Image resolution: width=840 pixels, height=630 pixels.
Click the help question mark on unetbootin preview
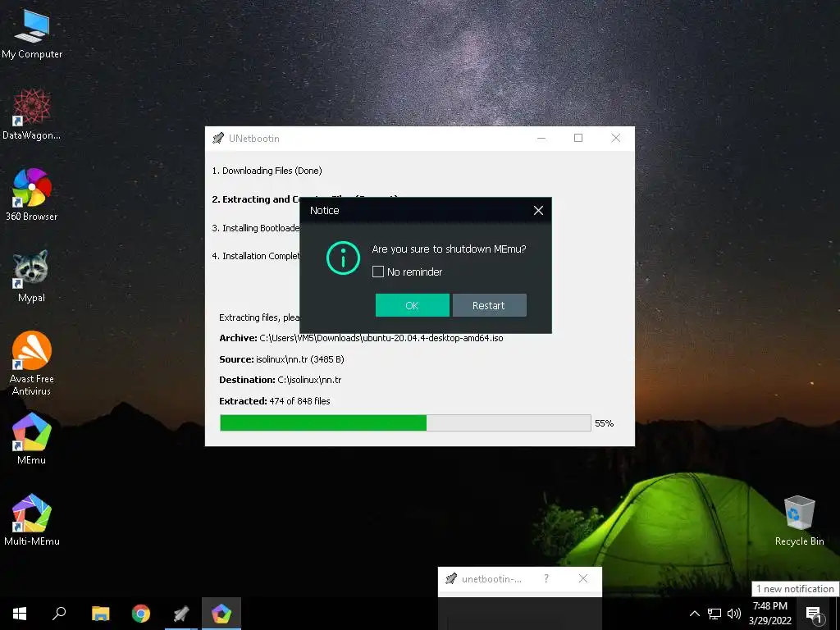546,578
